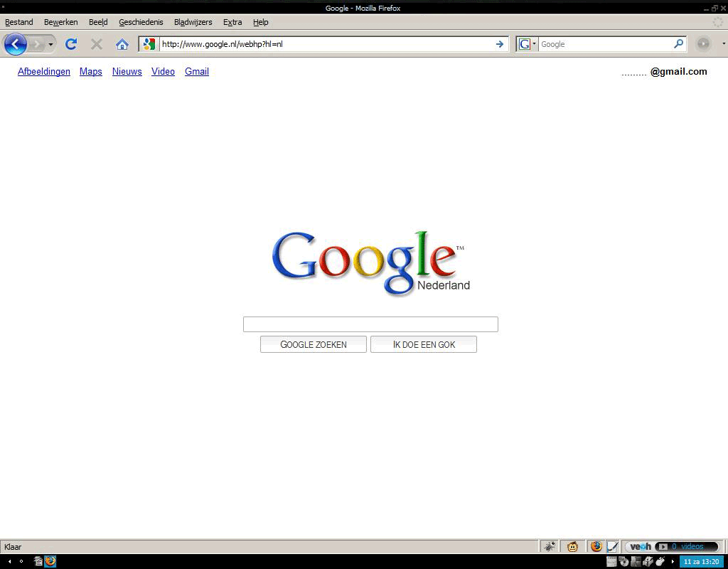Open the Bestand menu
The image size is (728, 569).
19,22
